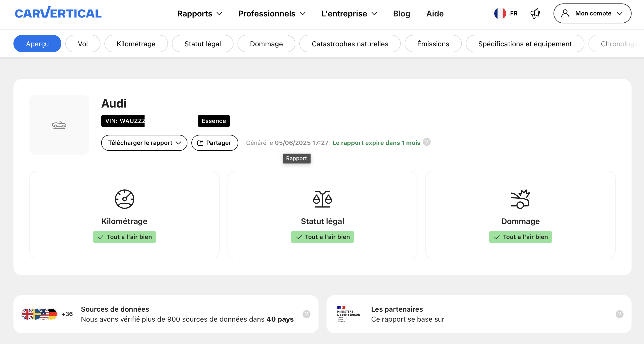Viewport: 644px width, 344px height.
Task: Click the Audi vehicle title
Action: [114, 103]
